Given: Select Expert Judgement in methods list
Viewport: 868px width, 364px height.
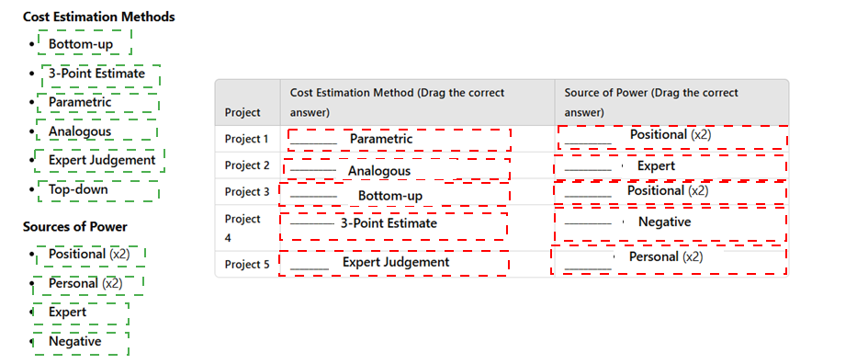Looking at the screenshot, I should pyautogui.click(x=99, y=161).
